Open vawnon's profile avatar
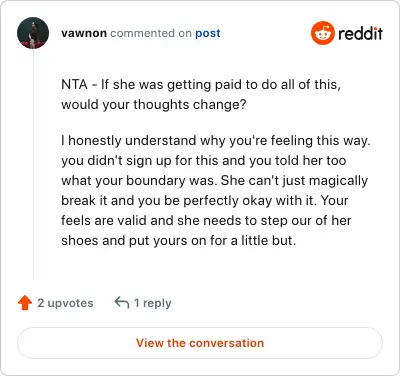 (x=33, y=33)
